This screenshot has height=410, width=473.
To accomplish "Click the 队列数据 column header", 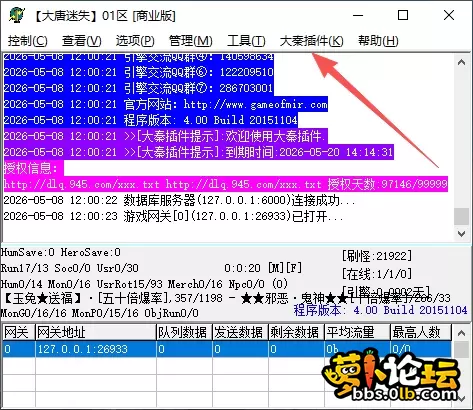I will click(x=185, y=332).
